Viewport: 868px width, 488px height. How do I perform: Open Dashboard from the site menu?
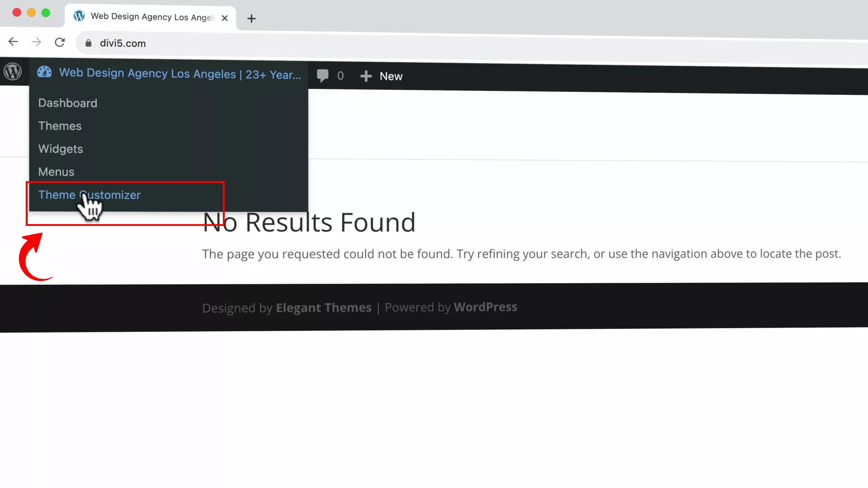(67, 103)
